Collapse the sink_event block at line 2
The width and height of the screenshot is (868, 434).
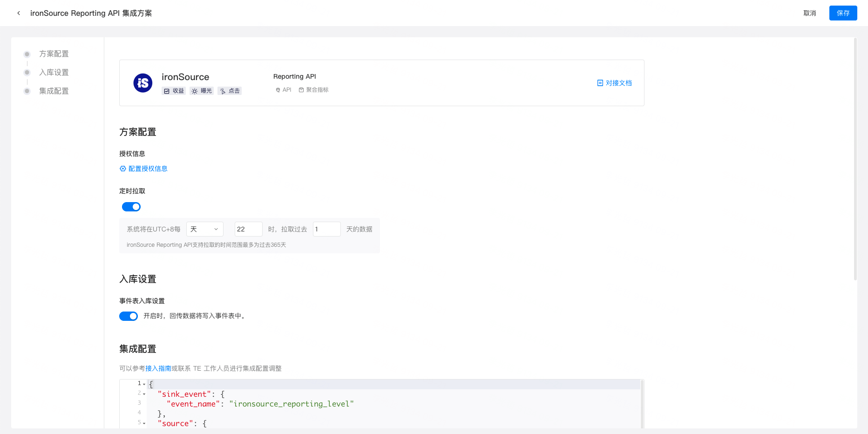143,393
